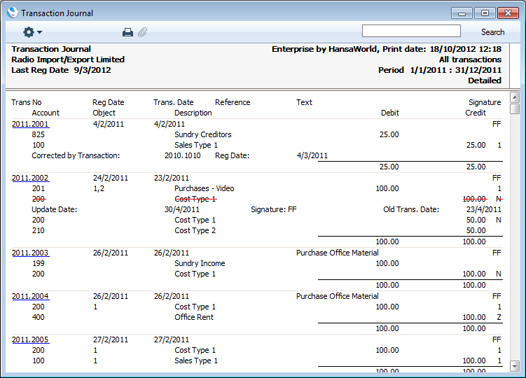Click 'Debit' column header
This screenshot has height=378, width=526.
click(x=390, y=113)
